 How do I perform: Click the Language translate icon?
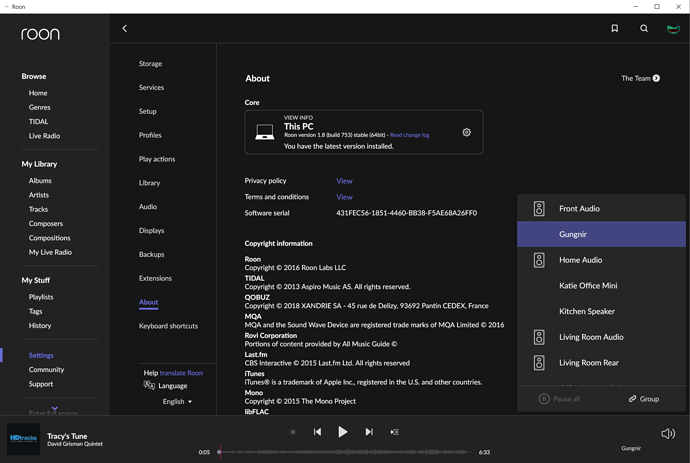coord(149,386)
